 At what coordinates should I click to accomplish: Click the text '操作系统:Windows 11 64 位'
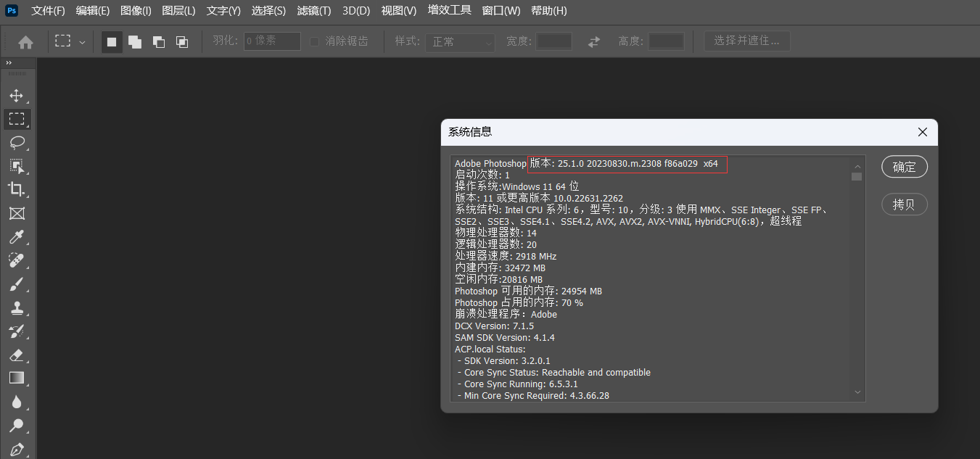(516, 186)
